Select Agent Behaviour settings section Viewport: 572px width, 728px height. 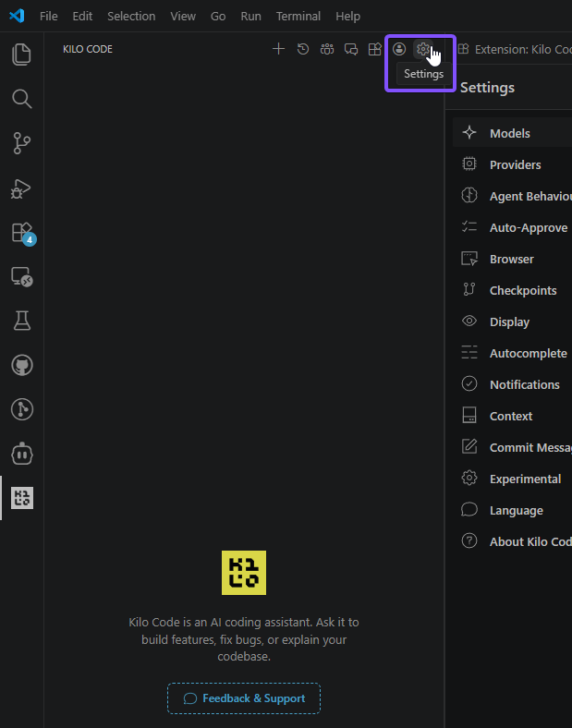click(x=513, y=196)
